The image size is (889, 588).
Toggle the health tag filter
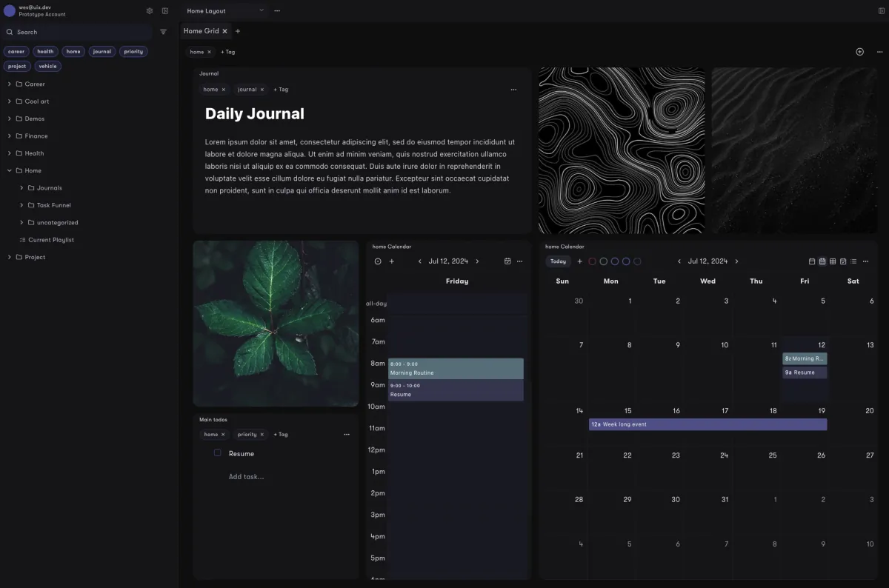[46, 52]
